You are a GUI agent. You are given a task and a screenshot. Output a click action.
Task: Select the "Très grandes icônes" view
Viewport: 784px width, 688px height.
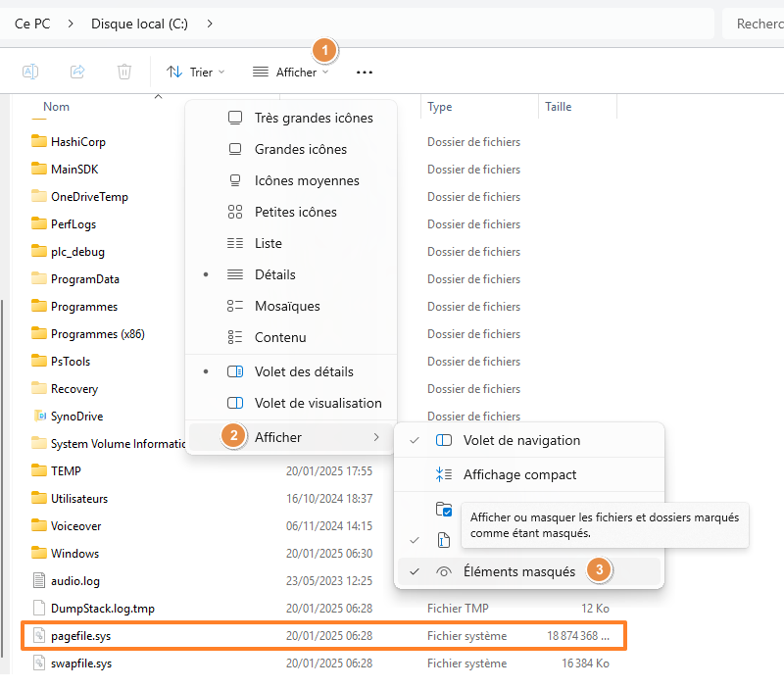[x=305, y=118]
